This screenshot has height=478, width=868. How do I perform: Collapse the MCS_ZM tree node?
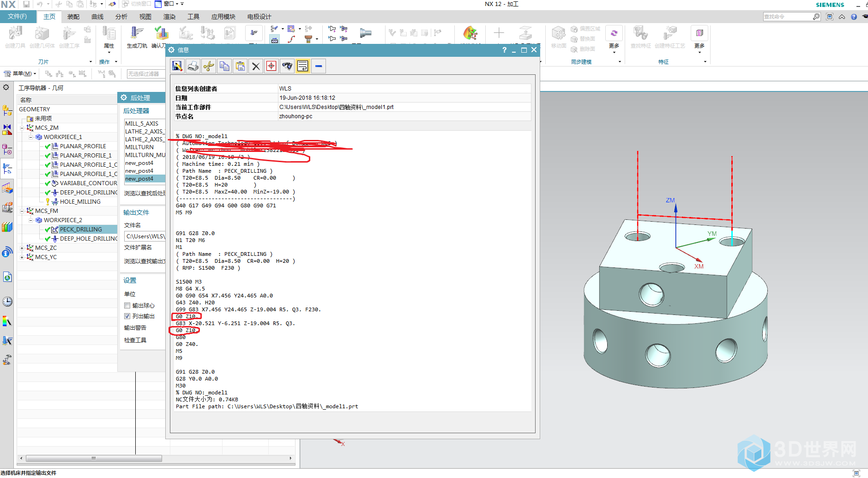click(22, 128)
